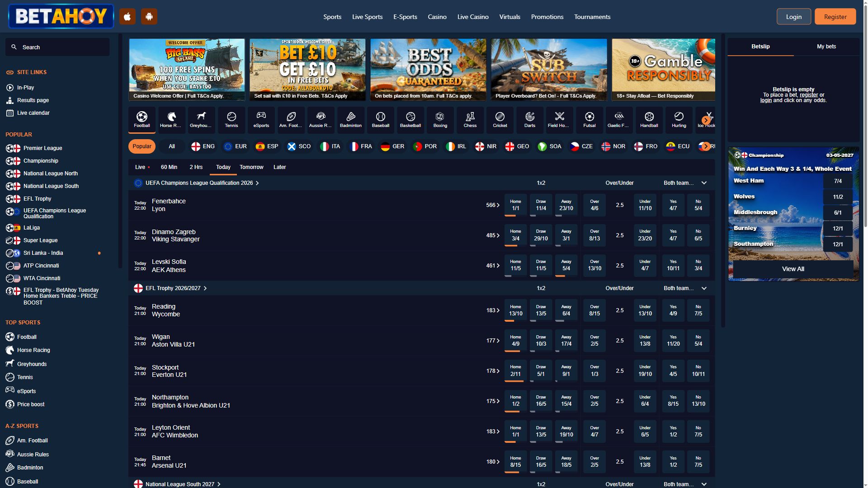Select the Badminton carousel icon
The image size is (868, 488).
point(351,120)
